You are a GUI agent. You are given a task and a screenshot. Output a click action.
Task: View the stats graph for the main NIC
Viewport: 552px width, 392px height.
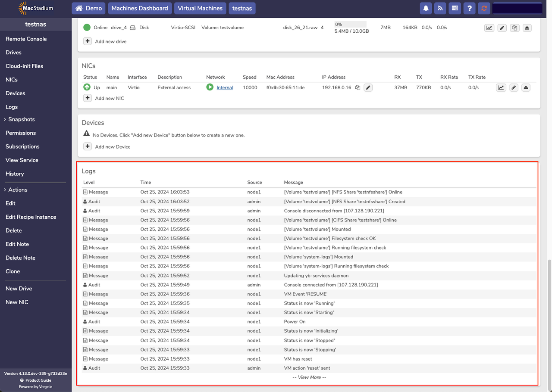501,87
